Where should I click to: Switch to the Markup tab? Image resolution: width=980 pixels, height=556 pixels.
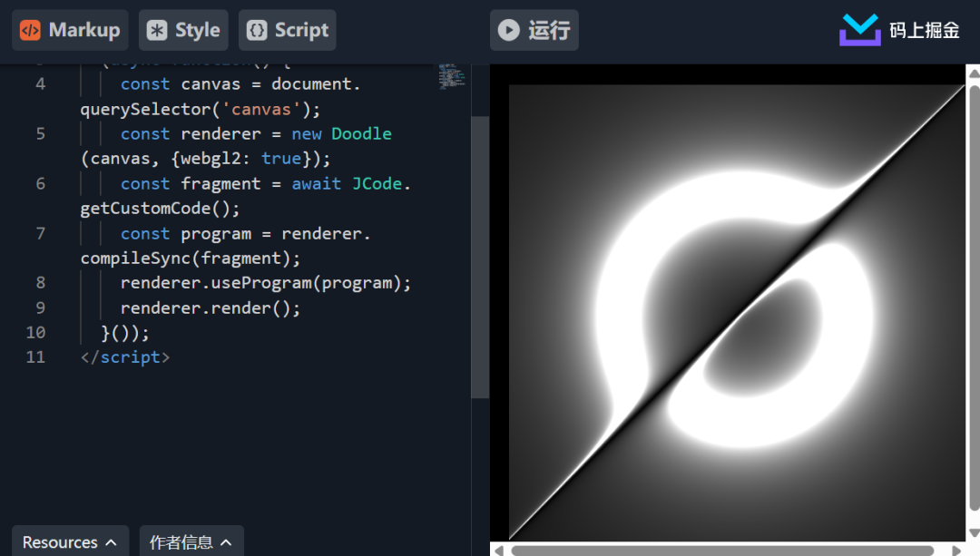70,30
